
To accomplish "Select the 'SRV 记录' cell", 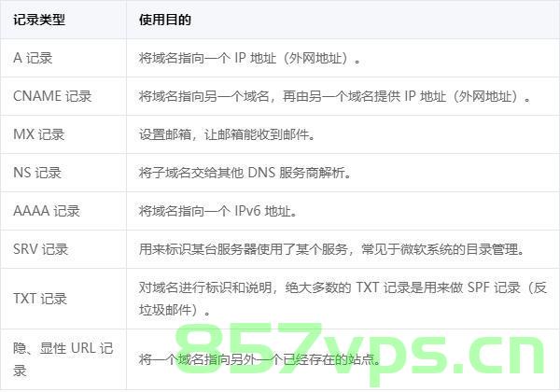I will pos(63,249).
